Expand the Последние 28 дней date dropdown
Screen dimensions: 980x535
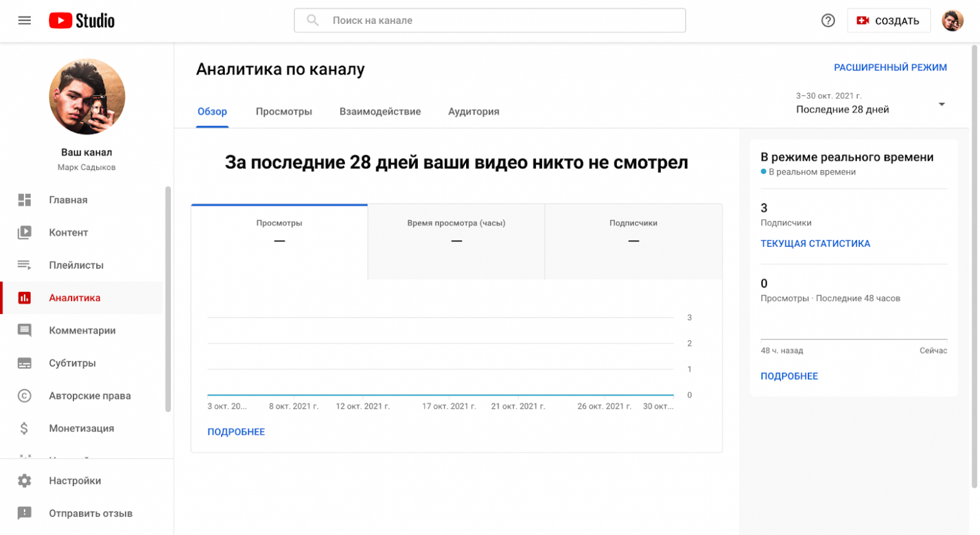tap(941, 104)
